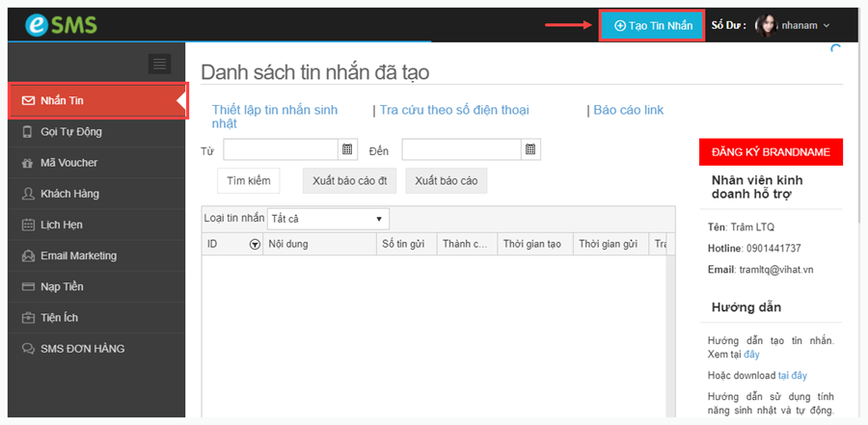Click the Gọi Tự Động phone icon
Screen dimensions: 868x425
pos(28,132)
